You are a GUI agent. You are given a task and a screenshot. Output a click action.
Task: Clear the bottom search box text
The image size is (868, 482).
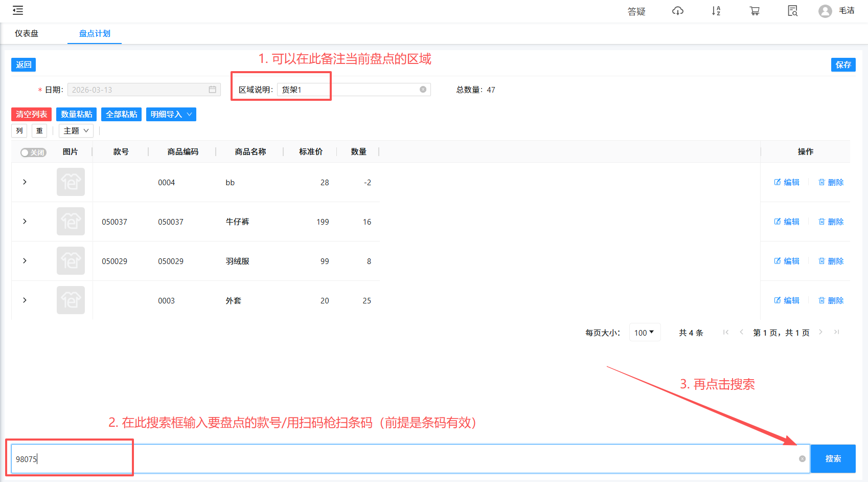coord(802,459)
